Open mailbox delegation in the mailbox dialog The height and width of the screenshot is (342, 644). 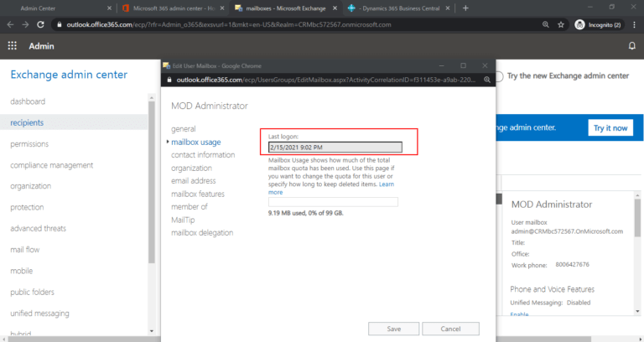(202, 233)
